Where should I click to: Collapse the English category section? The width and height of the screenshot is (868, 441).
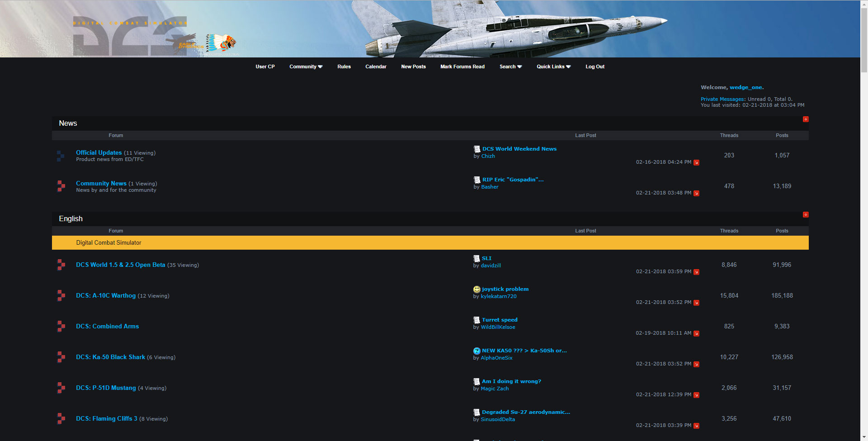tap(806, 215)
